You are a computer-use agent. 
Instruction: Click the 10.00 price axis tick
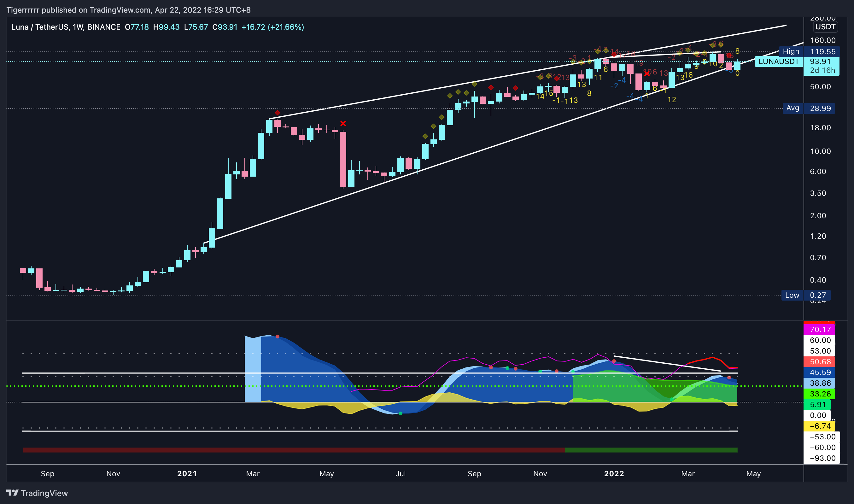point(820,151)
